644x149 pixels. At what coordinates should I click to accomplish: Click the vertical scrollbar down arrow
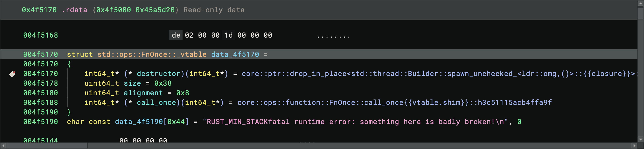click(641, 139)
